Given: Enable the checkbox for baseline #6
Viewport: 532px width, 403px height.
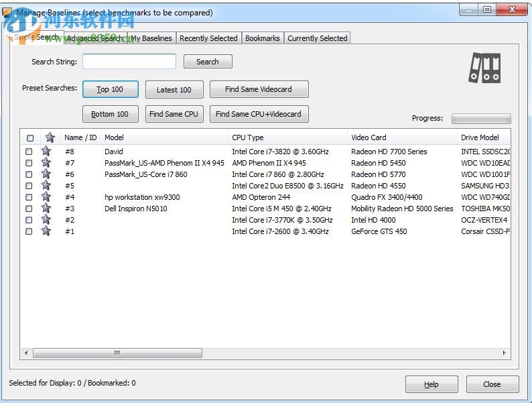Looking at the screenshot, I should pyautogui.click(x=29, y=174).
